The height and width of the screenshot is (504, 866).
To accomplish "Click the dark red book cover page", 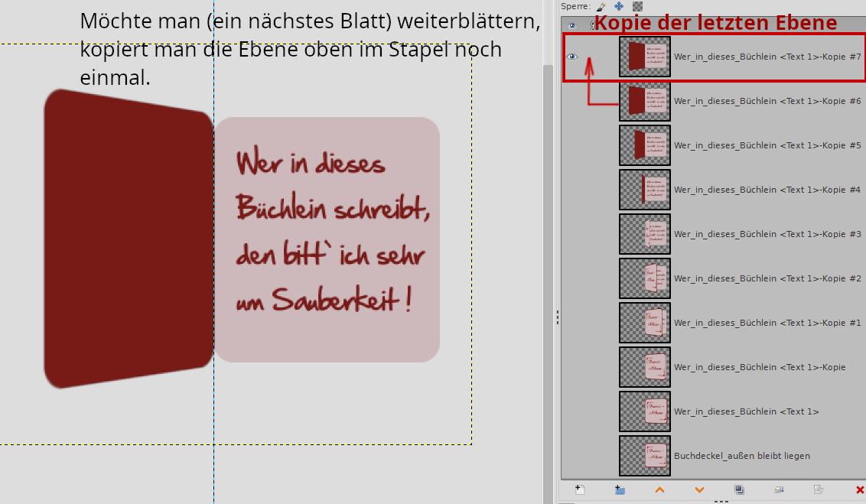I will pyautogui.click(x=129, y=239).
